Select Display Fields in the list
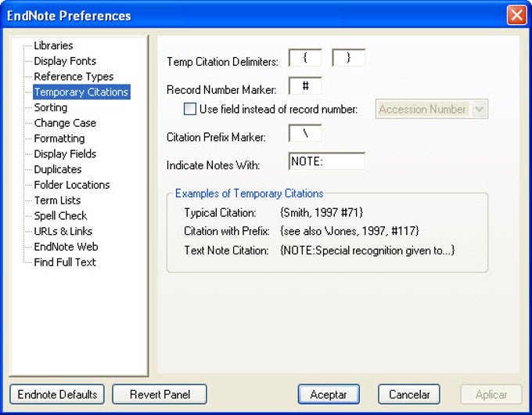Image resolution: width=532 pixels, height=415 pixels. tap(65, 153)
